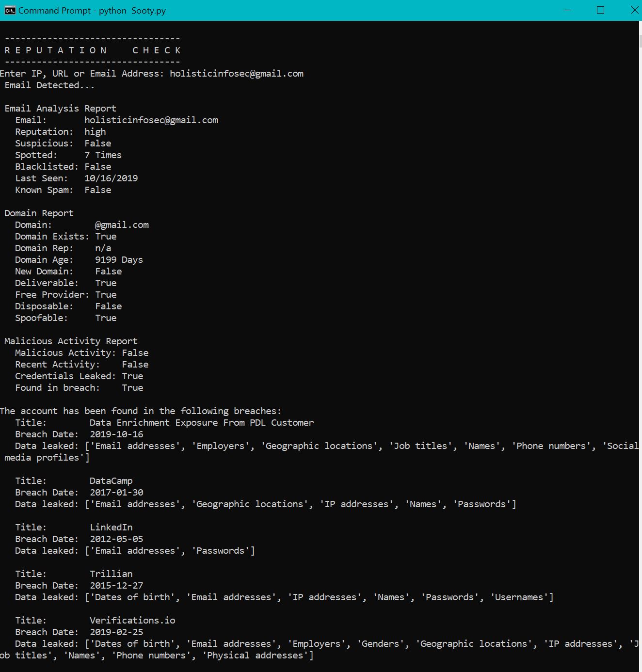Click 'Geographic locations' in the DataCamp data list
The width and height of the screenshot is (642, 672).
[x=250, y=504]
